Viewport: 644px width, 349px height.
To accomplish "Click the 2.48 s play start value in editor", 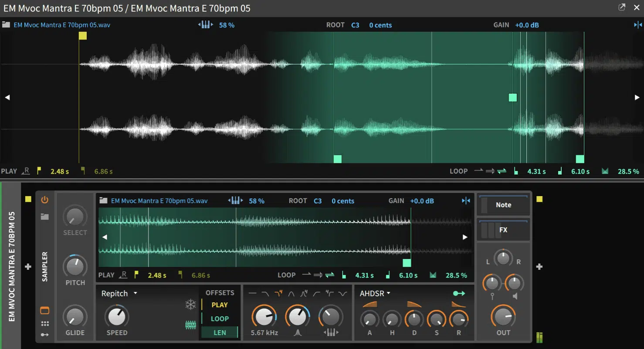I will [60, 171].
